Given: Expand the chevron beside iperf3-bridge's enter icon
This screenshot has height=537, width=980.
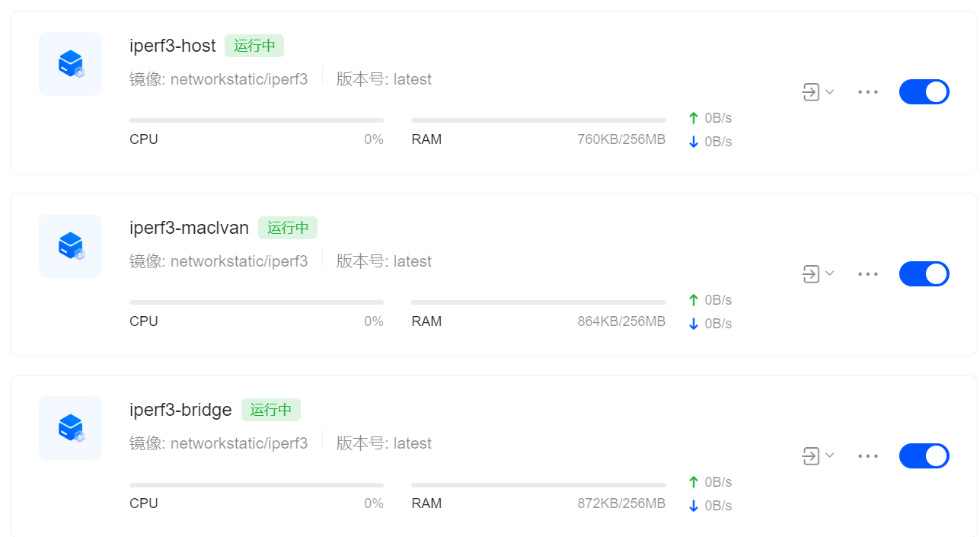Looking at the screenshot, I should point(830,456).
